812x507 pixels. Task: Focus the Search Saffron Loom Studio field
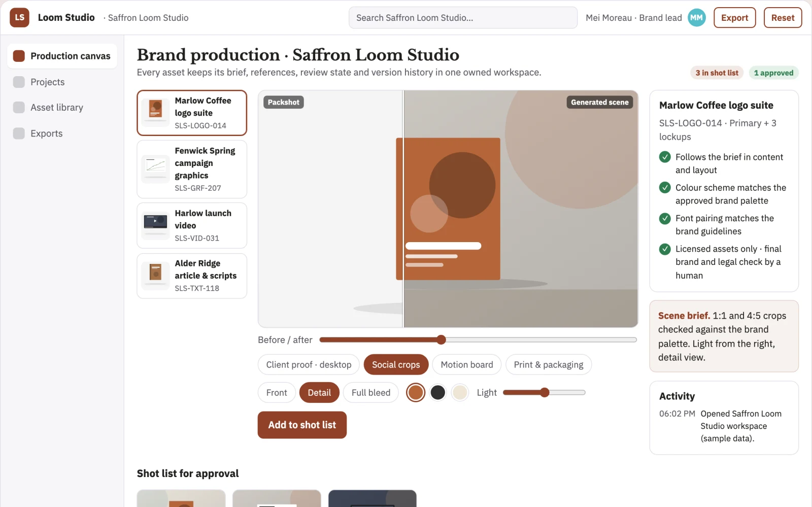pyautogui.click(x=463, y=18)
